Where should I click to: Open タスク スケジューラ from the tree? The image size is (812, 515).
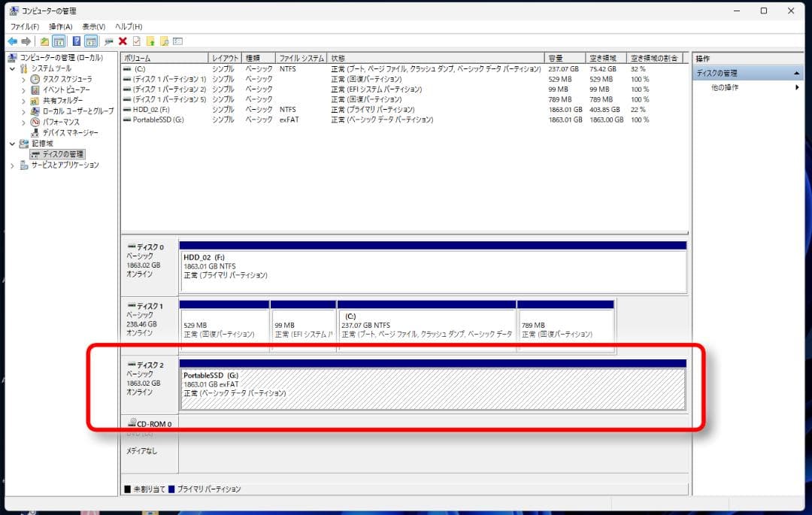[x=69, y=78]
